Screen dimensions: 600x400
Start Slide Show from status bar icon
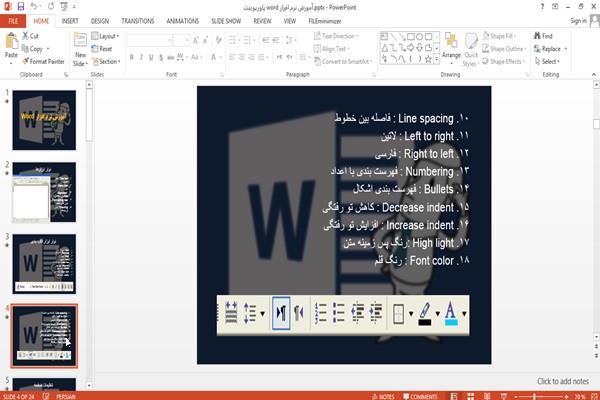[x=504, y=396]
